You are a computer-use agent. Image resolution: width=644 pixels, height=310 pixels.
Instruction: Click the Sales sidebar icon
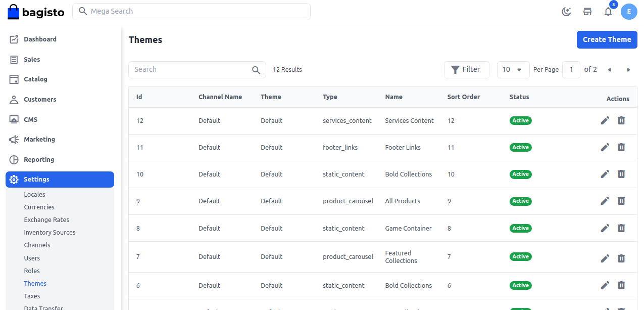tap(14, 59)
